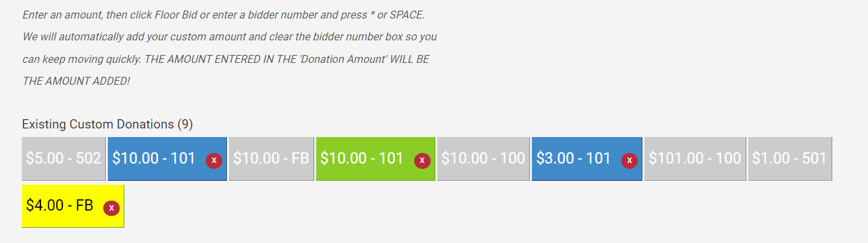Select the gray $10.00 - FB tile
The width and height of the screenshot is (868, 243).
(x=271, y=159)
